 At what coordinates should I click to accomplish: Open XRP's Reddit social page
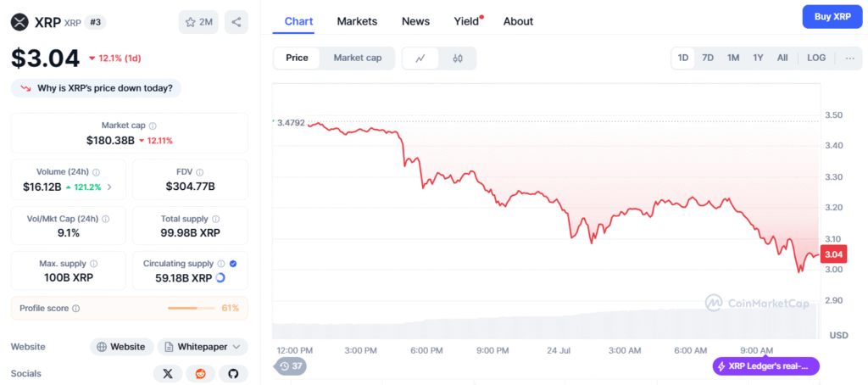(200, 373)
